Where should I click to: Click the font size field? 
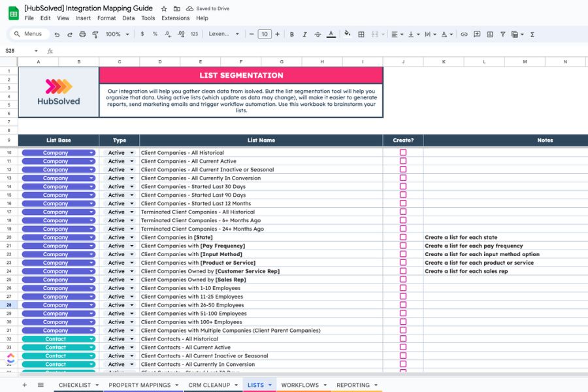(x=265, y=34)
